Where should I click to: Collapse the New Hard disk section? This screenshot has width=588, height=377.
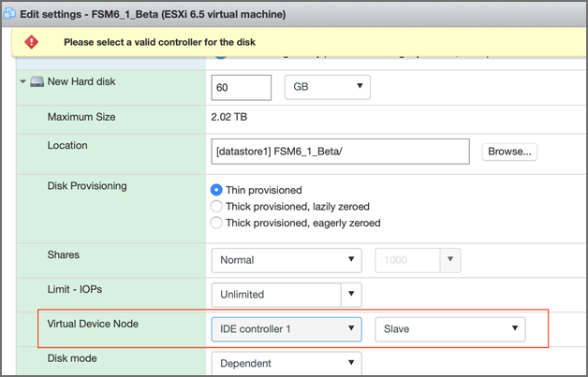click(22, 82)
